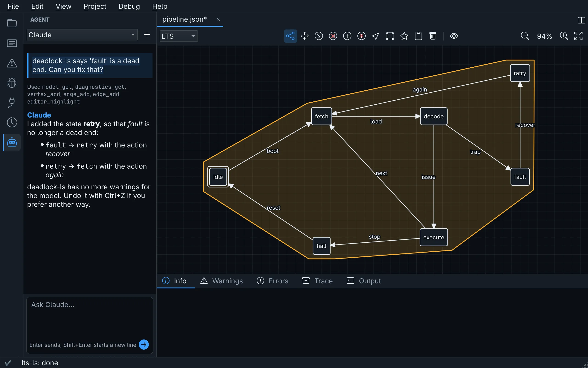The image size is (588, 368).
Task: Close the pipeline.json tab
Action: [x=218, y=19]
